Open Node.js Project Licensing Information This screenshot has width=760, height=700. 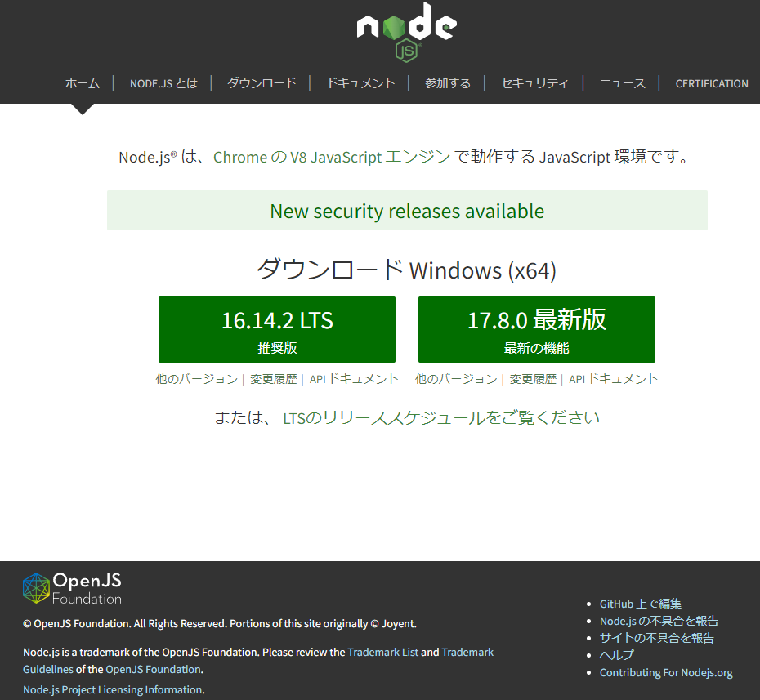tap(113, 690)
